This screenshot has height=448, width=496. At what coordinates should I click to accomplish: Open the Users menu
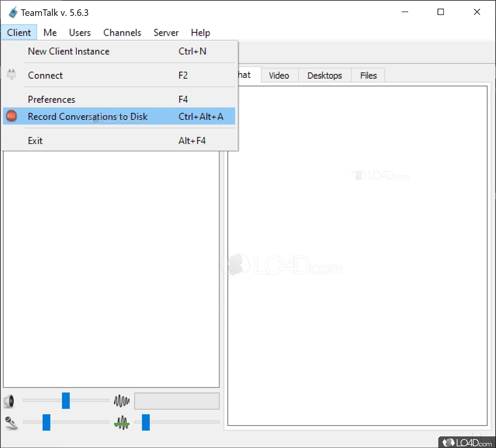tap(80, 33)
